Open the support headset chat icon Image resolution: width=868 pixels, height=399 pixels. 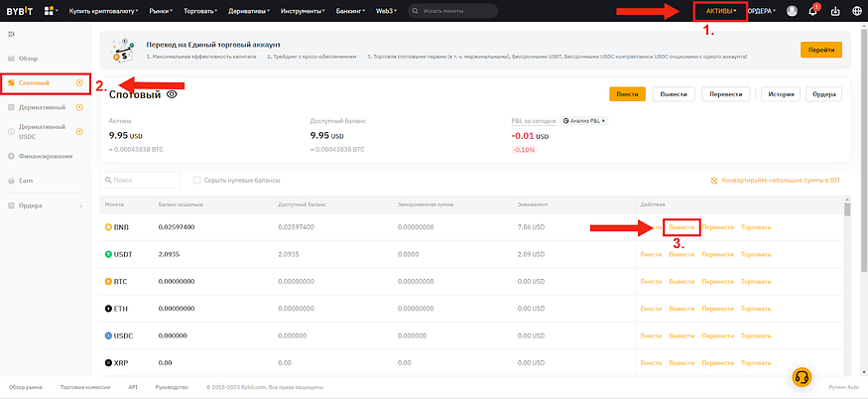802,377
